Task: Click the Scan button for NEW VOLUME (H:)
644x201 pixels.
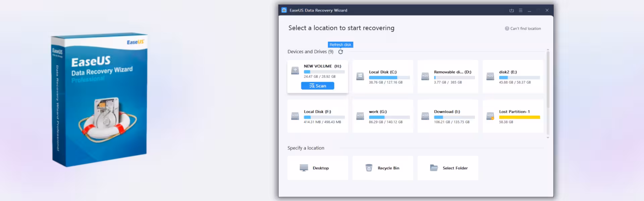Action: [317, 86]
